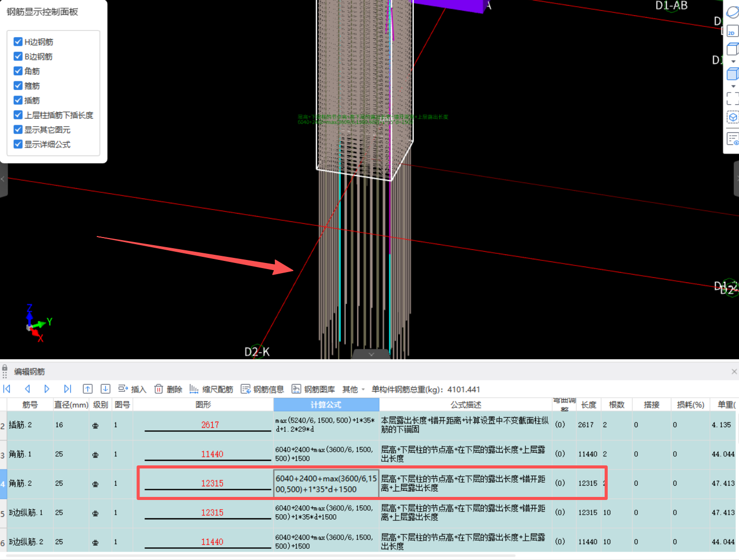Click the 计算公式 column header
Viewport: 739px width, 560px height.
point(326,405)
